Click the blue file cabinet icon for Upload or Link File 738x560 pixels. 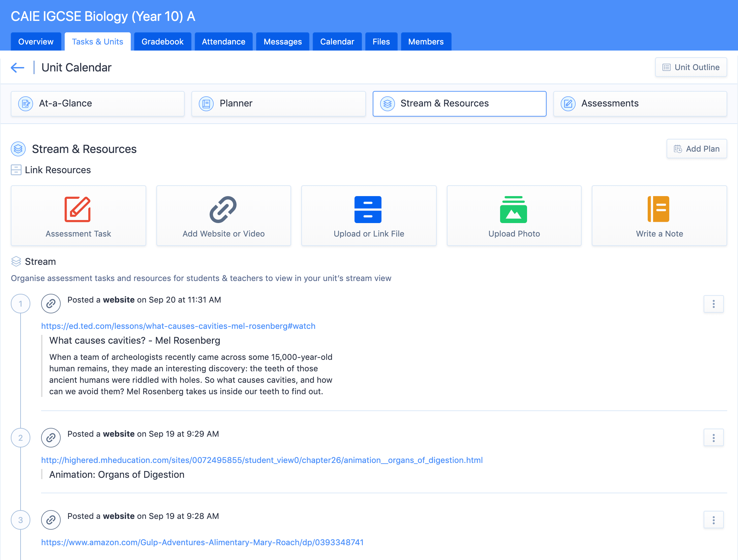pyautogui.click(x=368, y=209)
